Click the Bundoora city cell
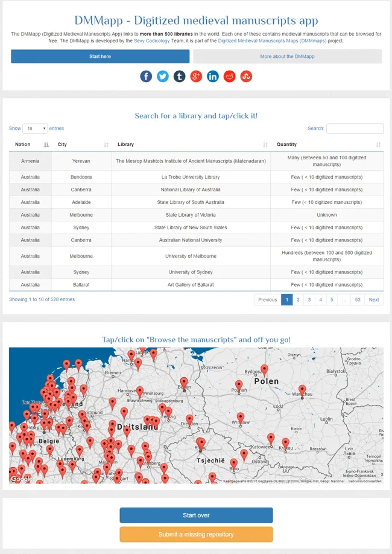This screenshot has width=392, height=554. click(x=81, y=177)
